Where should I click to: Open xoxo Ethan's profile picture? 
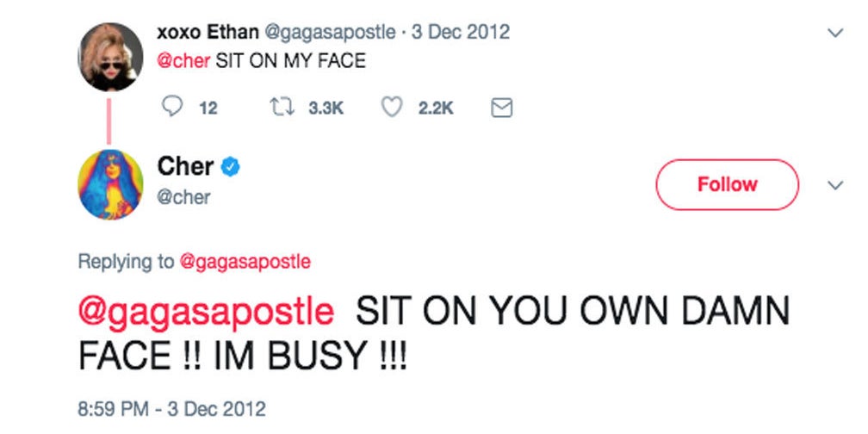pyautogui.click(x=110, y=58)
